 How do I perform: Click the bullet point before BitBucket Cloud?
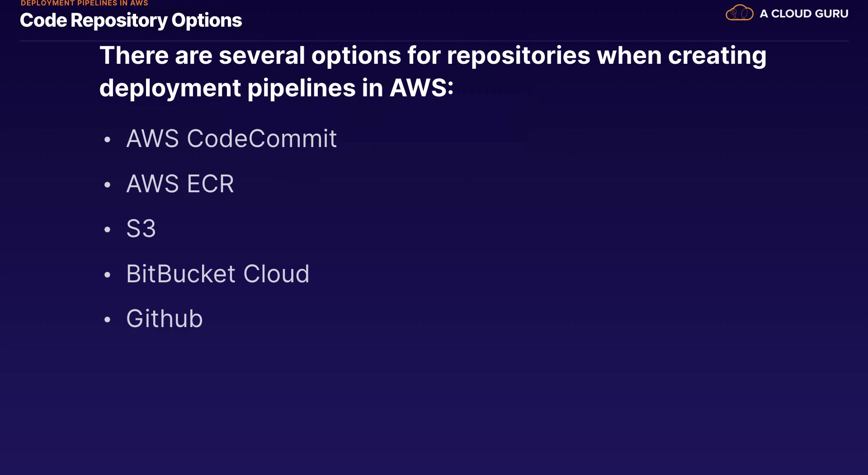pos(107,275)
